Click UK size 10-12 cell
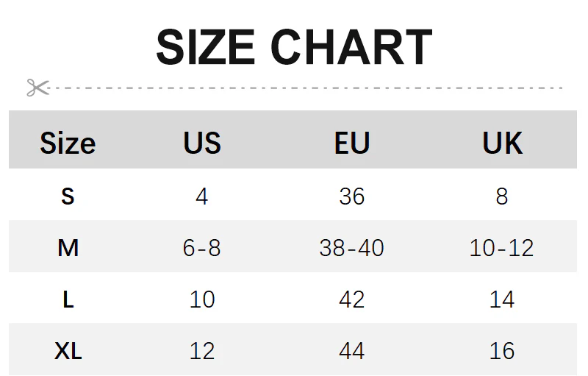588x376 pixels. tap(502, 248)
